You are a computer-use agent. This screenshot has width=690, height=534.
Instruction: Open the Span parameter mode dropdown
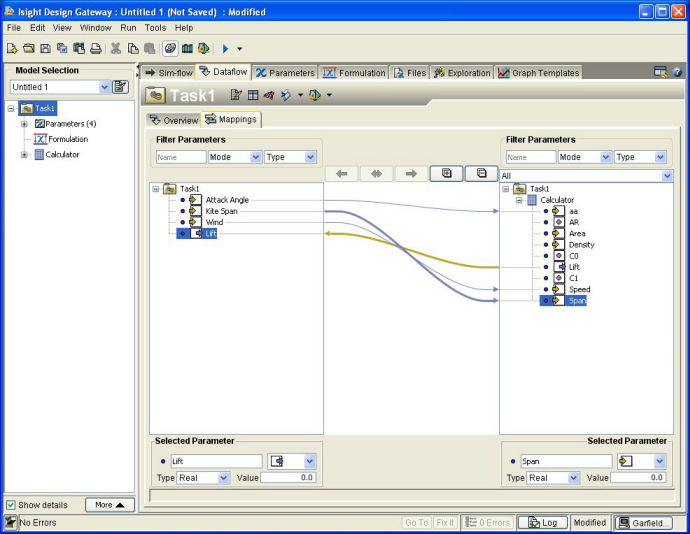(659, 461)
